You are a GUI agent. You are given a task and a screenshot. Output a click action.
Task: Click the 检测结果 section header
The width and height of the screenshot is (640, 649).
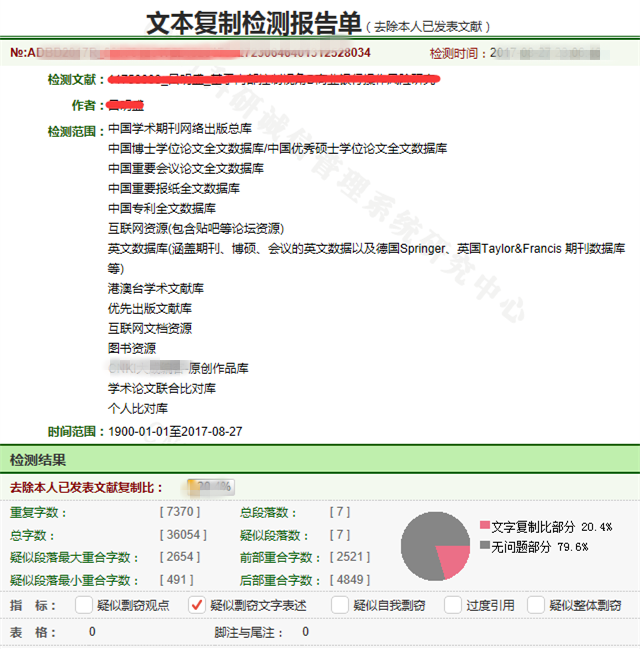(320, 460)
